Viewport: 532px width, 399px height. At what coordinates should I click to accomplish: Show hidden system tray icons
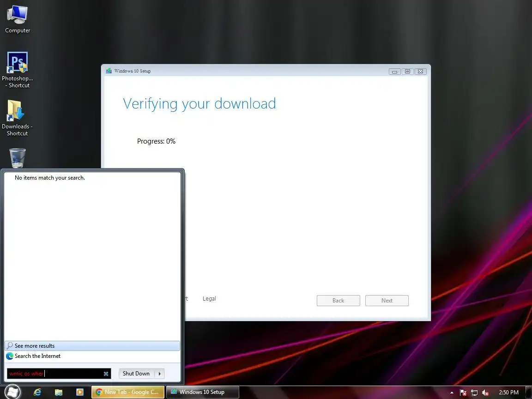pos(452,393)
